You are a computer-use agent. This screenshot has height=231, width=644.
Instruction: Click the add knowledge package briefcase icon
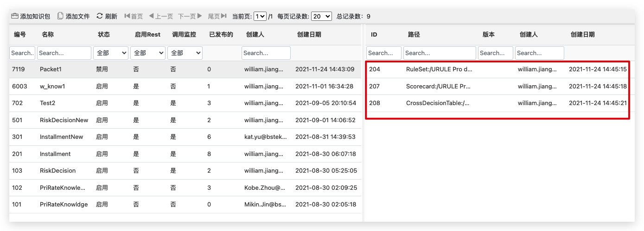[x=15, y=16]
